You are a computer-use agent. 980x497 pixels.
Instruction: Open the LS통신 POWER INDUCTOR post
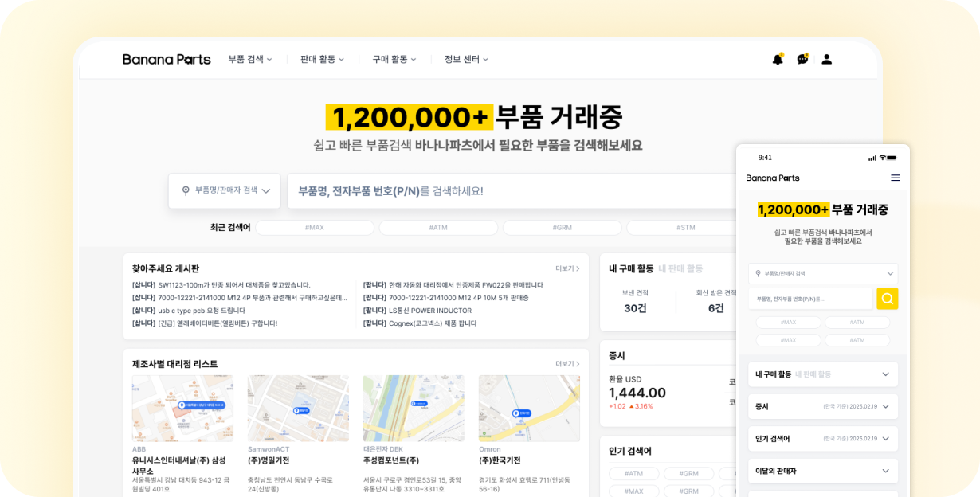point(417,311)
